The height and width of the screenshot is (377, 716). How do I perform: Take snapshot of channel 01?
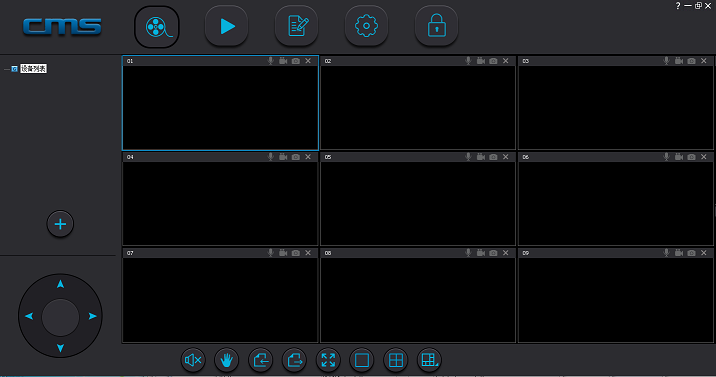point(296,61)
